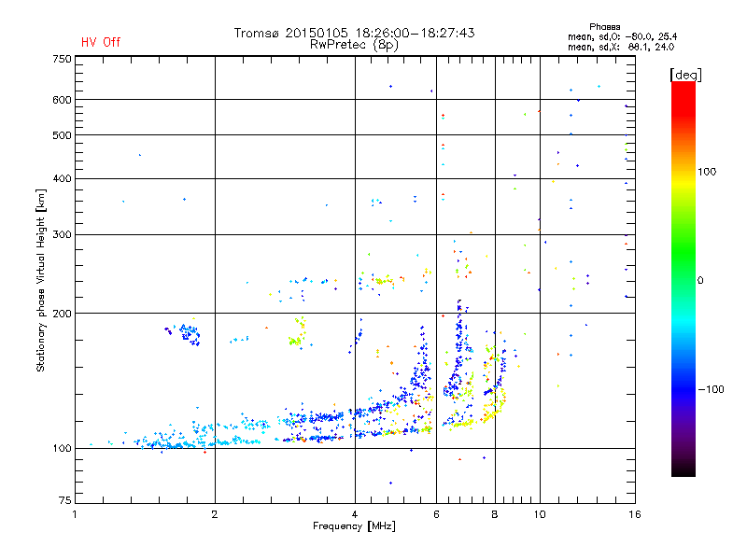This screenshot has width=747, height=560.
Task: Click y-axis tick label '200'
Action: (x=62, y=314)
